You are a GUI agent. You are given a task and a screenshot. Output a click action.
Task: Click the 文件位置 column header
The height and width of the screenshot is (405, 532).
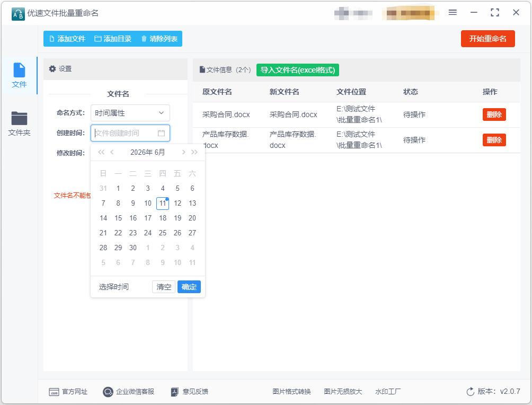click(x=351, y=92)
